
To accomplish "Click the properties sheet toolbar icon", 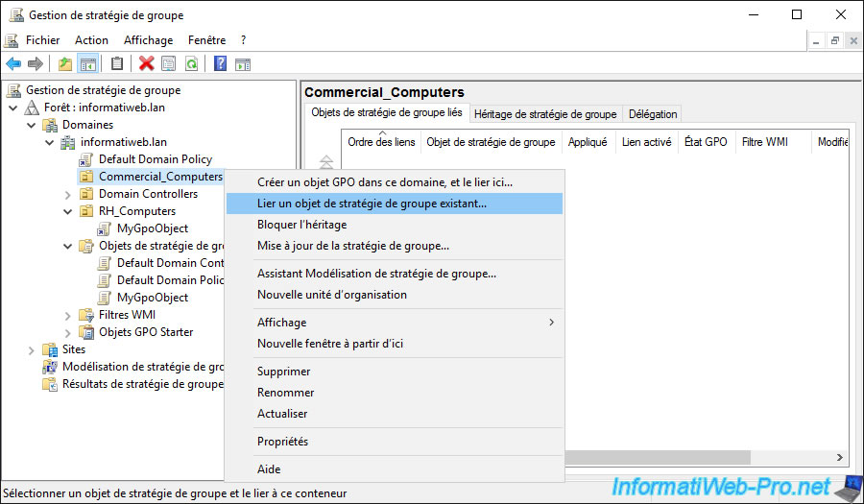I will coord(168,64).
